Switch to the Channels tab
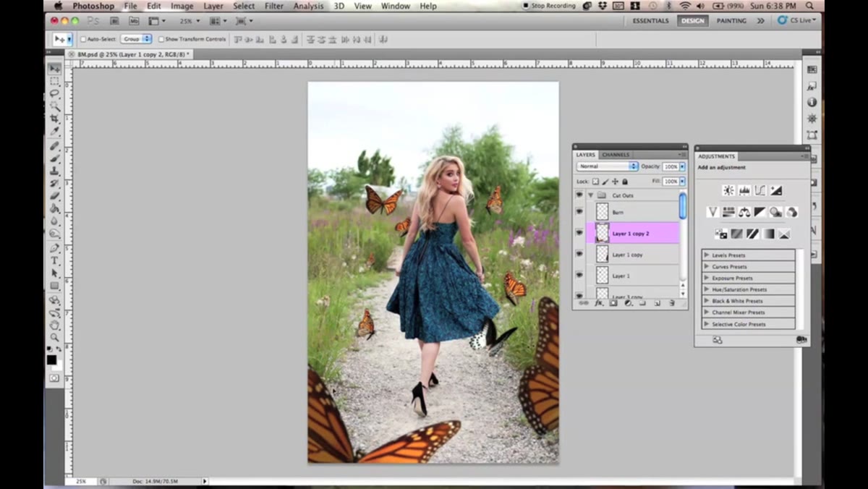868x489 pixels. [616, 155]
